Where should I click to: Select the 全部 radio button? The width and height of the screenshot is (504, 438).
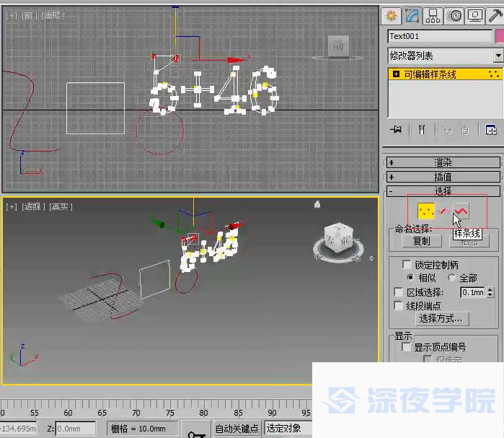click(451, 278)
